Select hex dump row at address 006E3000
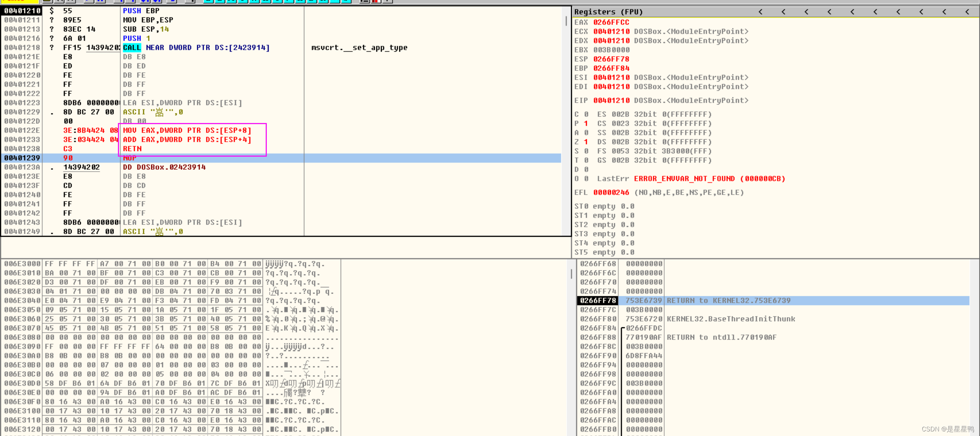 click(x=22, y=264)
